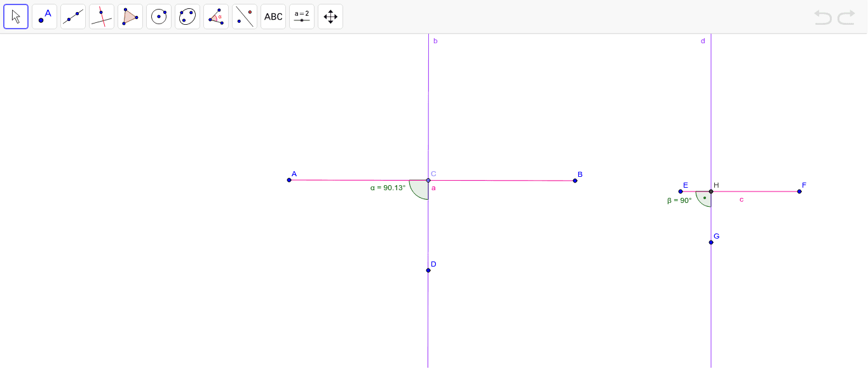Select the Polygon tool
The height and width of the screenshot is (369, 868).
[130, 16]
